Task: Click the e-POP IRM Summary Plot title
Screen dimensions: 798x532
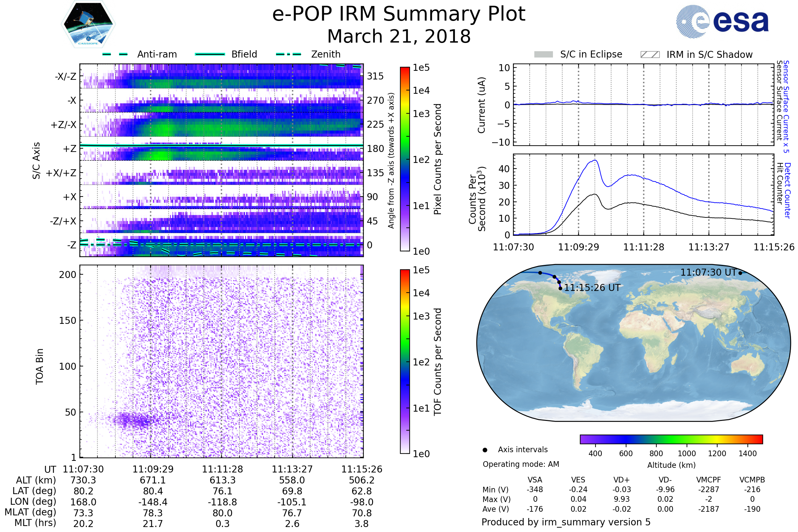Action: [399, 14]
